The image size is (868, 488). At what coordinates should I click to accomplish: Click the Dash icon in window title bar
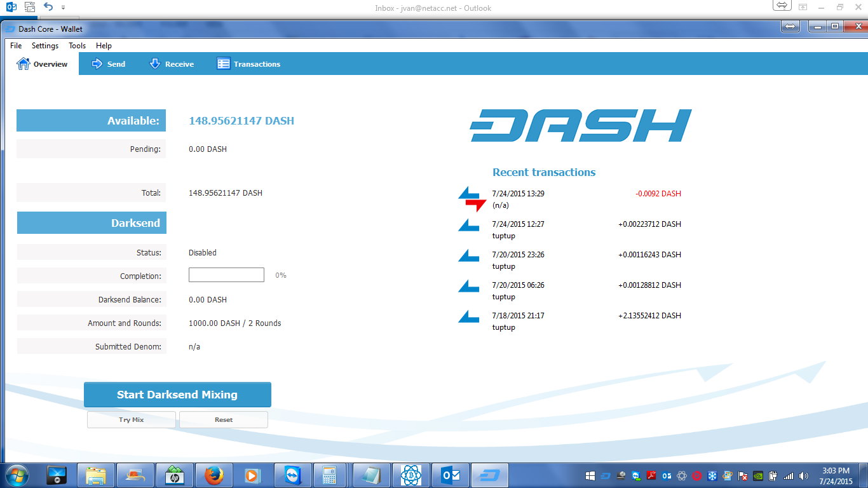coord(10,29)
